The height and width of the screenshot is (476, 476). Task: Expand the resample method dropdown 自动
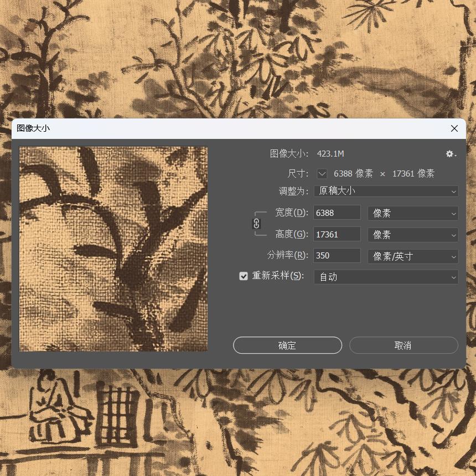(386, 277)
